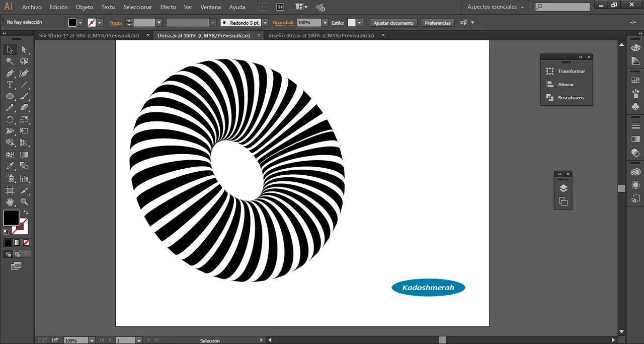Screen dimensions: 644x344
Task: Switch to the diseño 002.ai tab
Action: [x=321, y=36]
